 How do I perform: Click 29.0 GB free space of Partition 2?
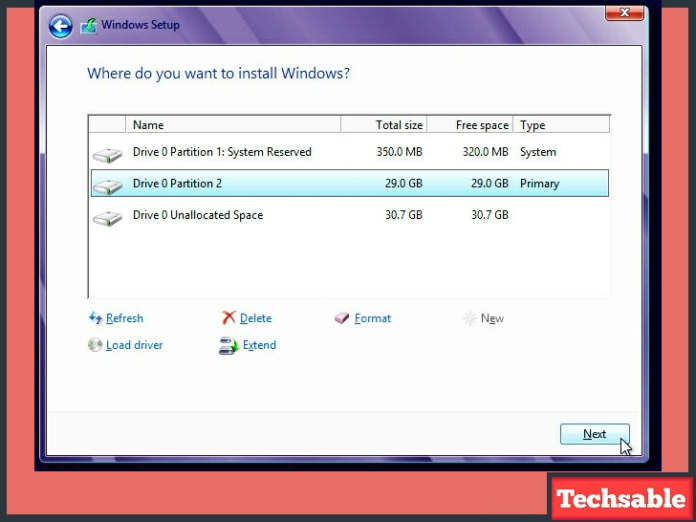tap(490, 183)
